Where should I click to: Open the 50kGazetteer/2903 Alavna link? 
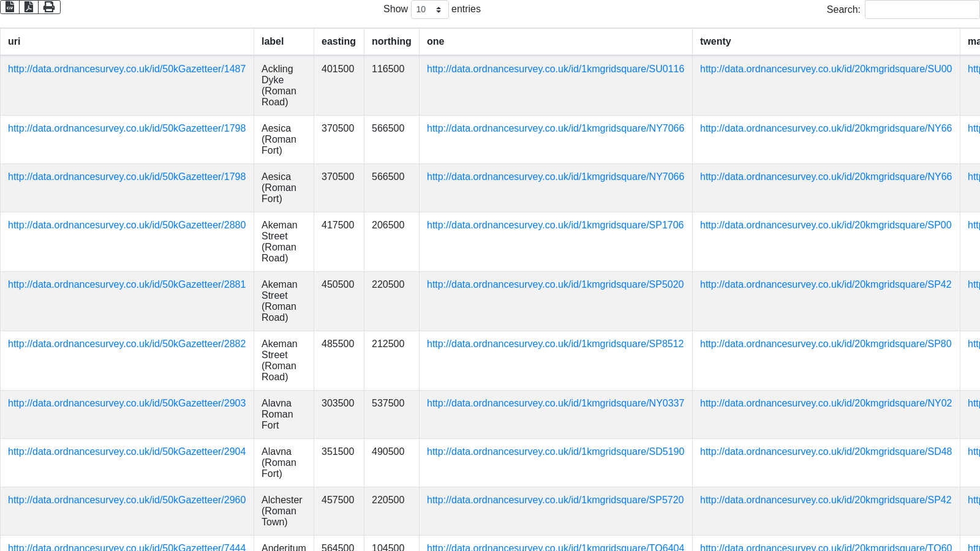click(127, 403)
